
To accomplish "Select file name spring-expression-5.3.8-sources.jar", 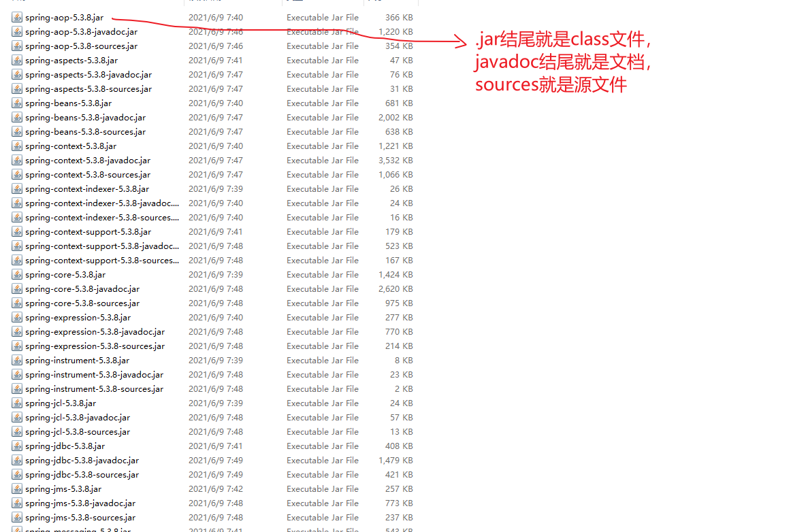I will coord(95,346).
